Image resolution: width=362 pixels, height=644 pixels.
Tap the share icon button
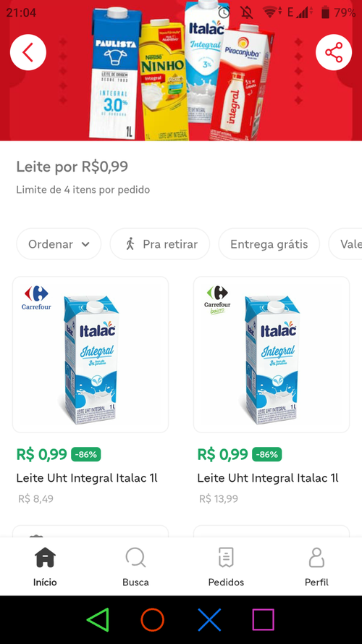(x=334, y=53)
